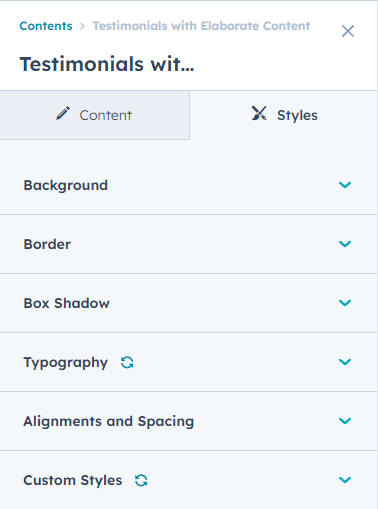Select the Styles tab

coord(284,115)
